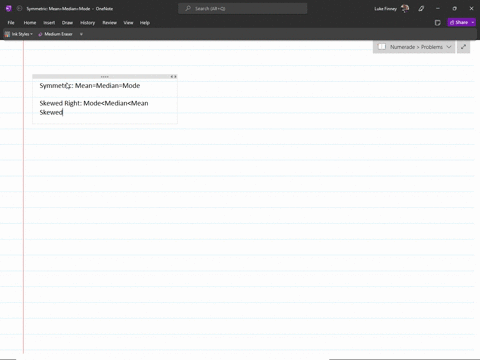This screenshot has height=360, width=480.
Task: Click the note container top move handle
Action: (x=104, y=77)
